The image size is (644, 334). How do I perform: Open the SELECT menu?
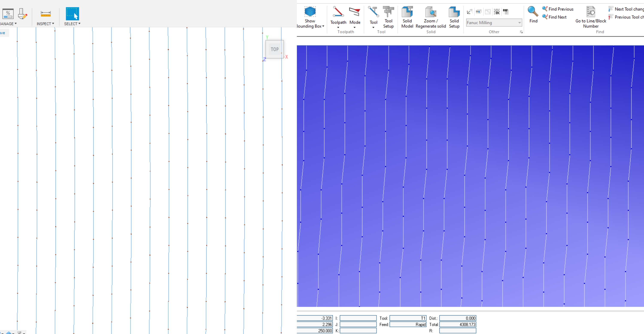click(x=72, y=24)
